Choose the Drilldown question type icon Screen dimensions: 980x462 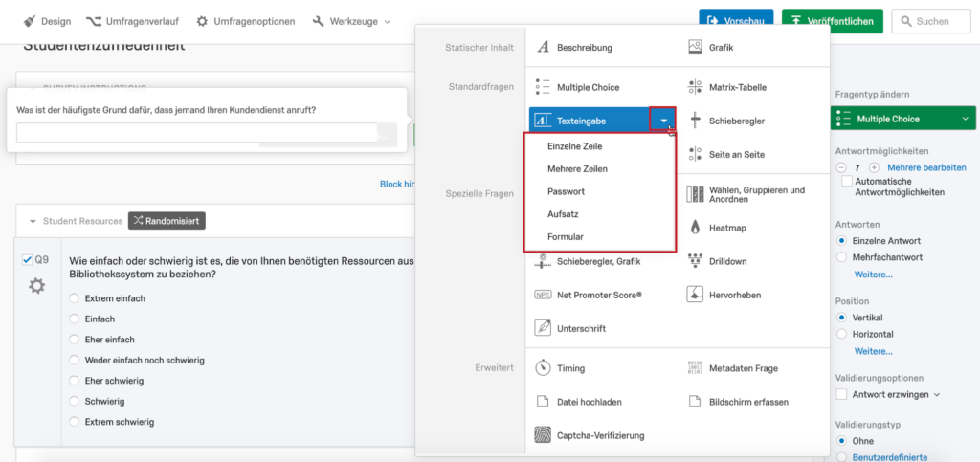click(696, 261)
